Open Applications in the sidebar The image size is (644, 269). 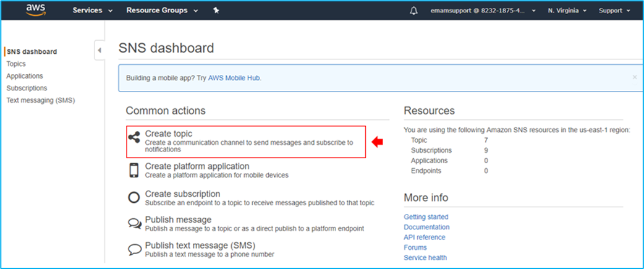point(25,76)
